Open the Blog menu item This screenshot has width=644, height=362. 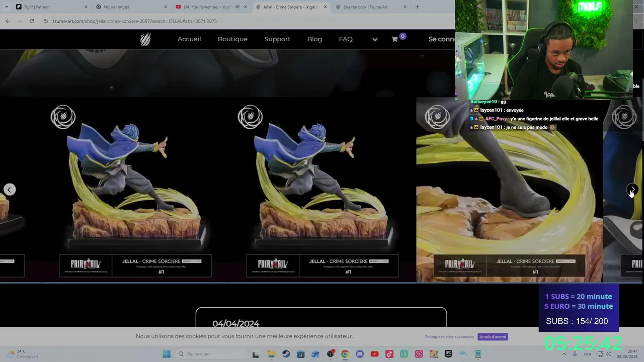coord(314,39)
